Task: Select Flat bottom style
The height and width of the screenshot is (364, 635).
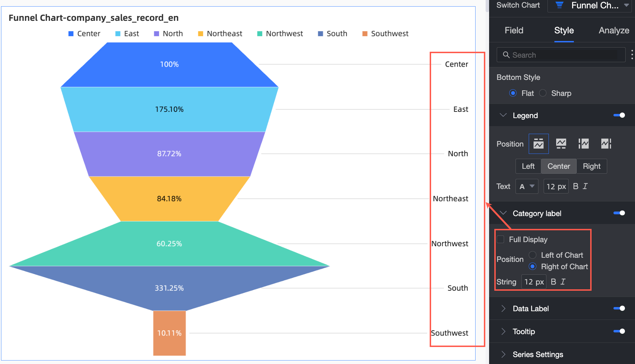Action: [x=513, y=93]
